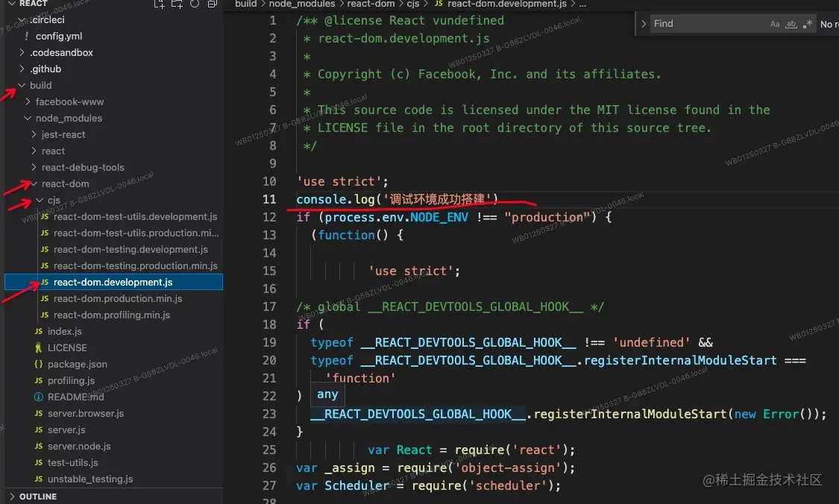Screen dimensions: 839x504
Task: Click 'react-dom.development.js' breadcrumb item
Action: [x=506, y=4]
